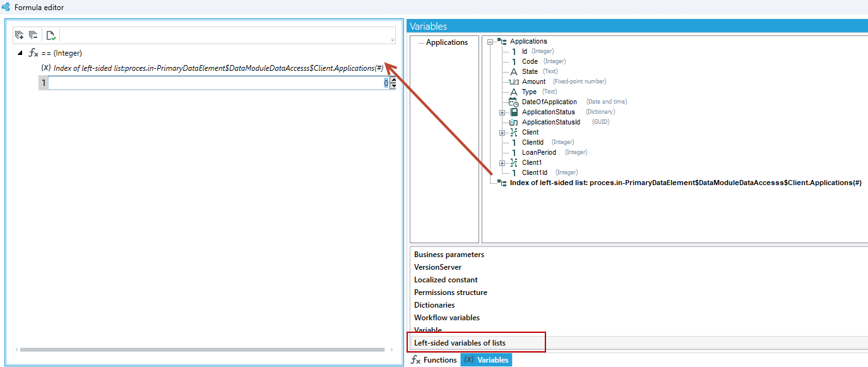
Task: Click the text icon beside State
Action: pyautogui.click(x=514, y=72)
